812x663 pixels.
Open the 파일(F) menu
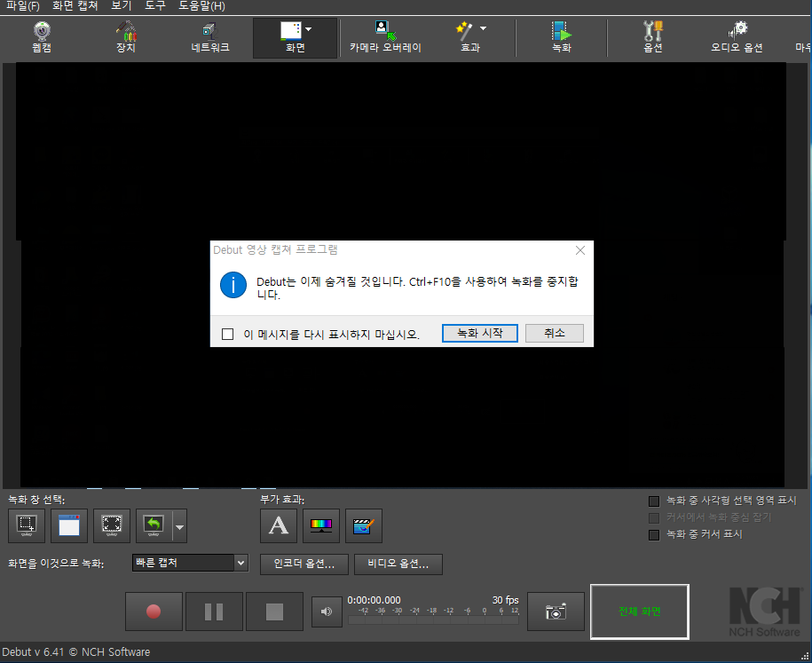pos(23,6)
